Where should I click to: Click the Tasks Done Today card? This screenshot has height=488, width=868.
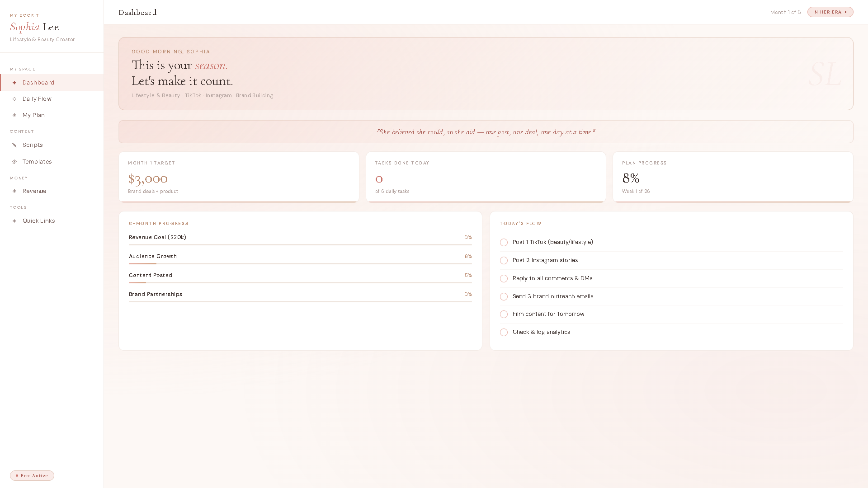tap(486, 177)
